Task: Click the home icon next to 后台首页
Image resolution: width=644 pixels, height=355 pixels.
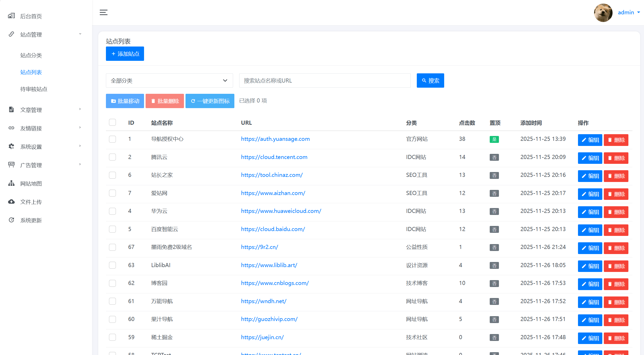Action: pyautogui.click(x=11, y=16)
